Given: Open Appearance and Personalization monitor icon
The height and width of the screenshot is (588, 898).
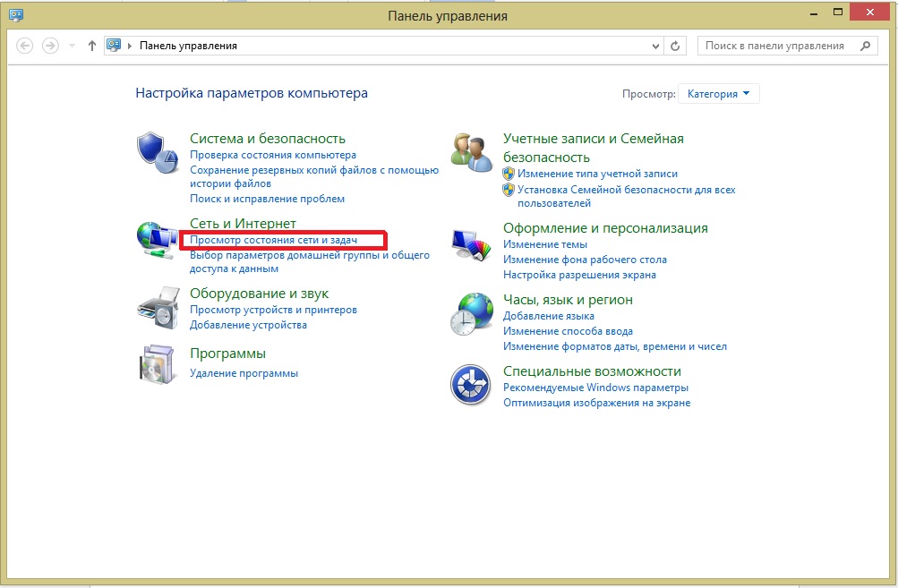Looking at the screenshot, I should click(x=471, y=245).
